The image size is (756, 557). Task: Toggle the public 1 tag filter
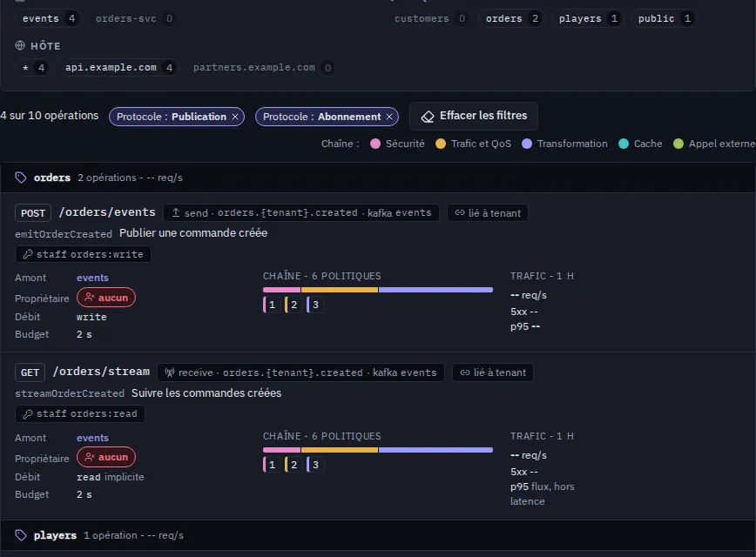(x=664, y=18)
